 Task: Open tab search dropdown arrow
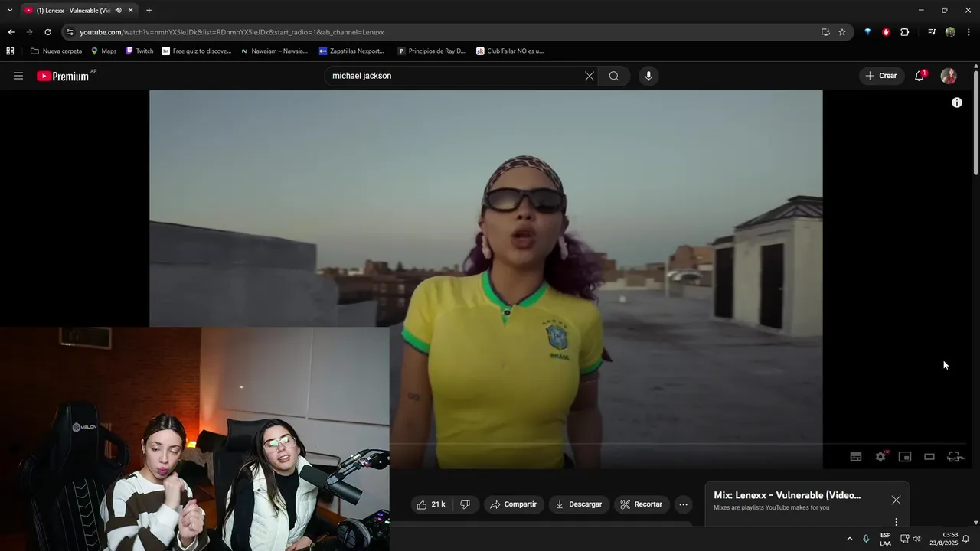click(x=10, y=10)
